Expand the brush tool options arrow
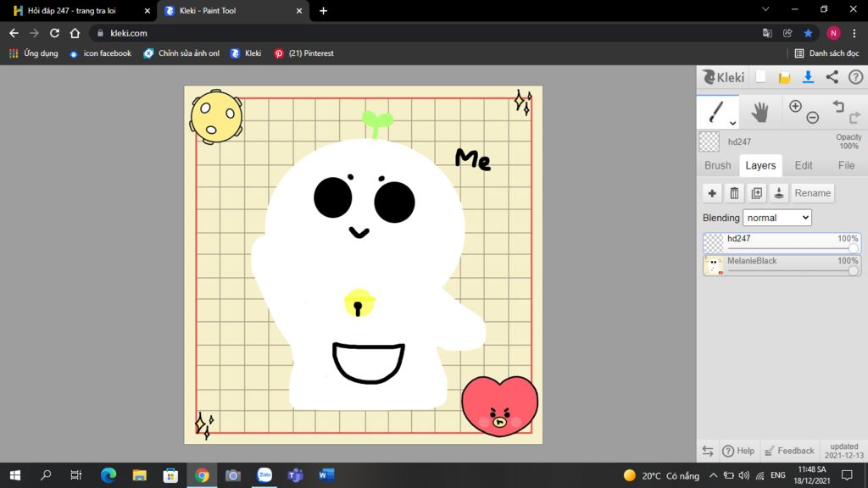The height and width of the screenshot is (488, 868). click(732, 124)
